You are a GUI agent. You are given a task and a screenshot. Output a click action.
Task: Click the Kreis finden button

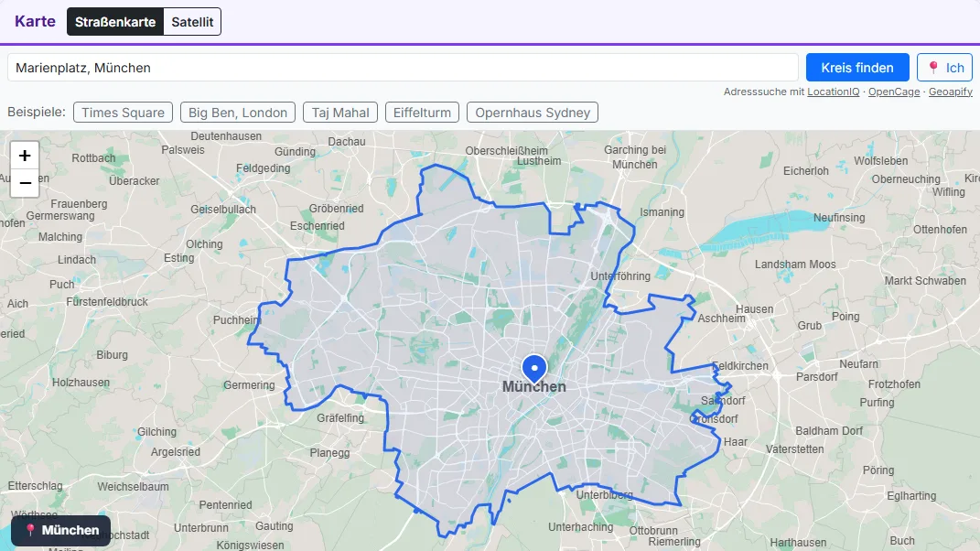coord(857,68)
